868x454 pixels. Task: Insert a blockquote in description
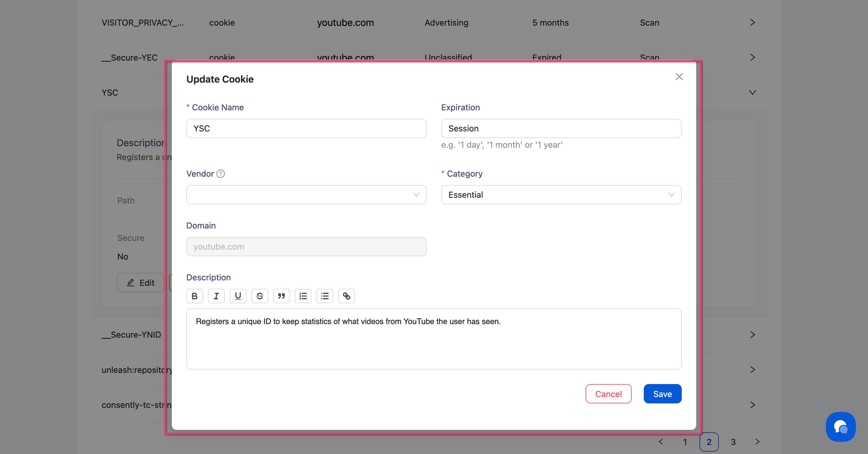click(281, 296)
